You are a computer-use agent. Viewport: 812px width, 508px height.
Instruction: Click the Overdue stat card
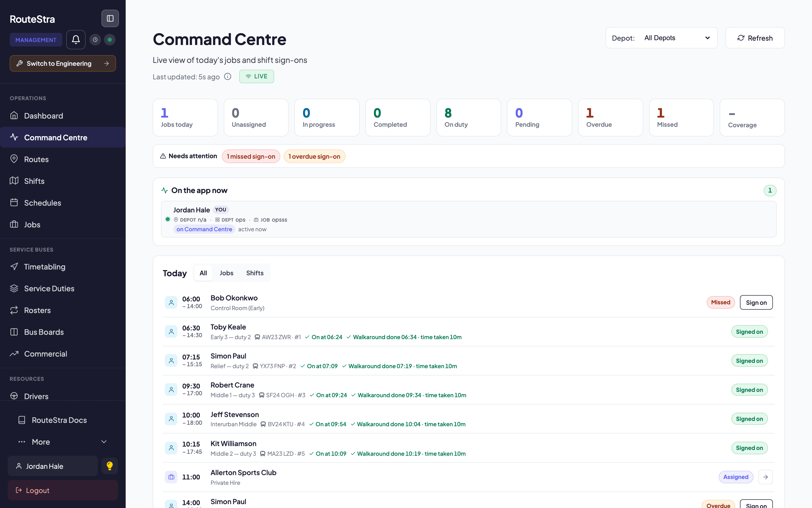tap(610, 118)
